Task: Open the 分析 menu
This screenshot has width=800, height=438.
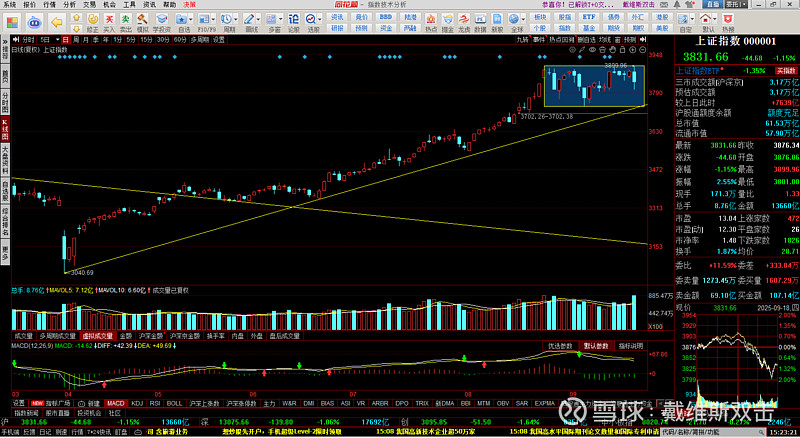Action: coord(69,5)
